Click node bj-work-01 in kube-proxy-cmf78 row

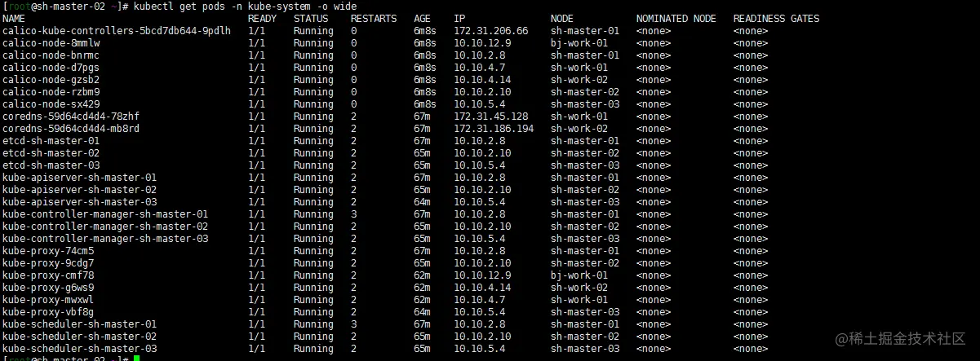click(x=579, y=275)
